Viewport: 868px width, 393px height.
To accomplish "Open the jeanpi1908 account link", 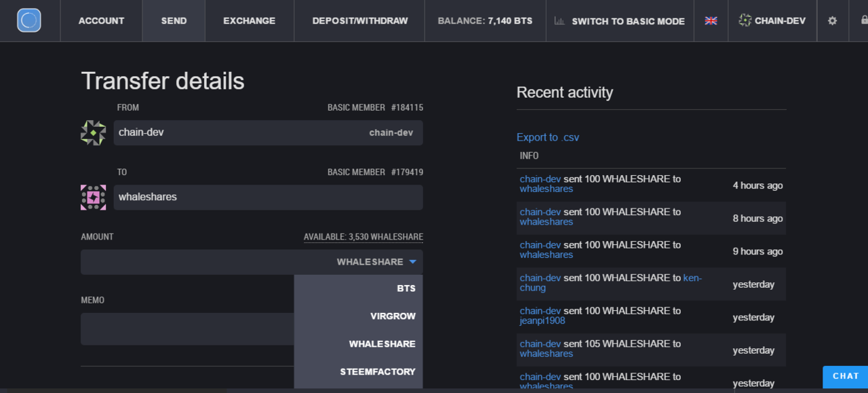I will [x=542, y=320].
